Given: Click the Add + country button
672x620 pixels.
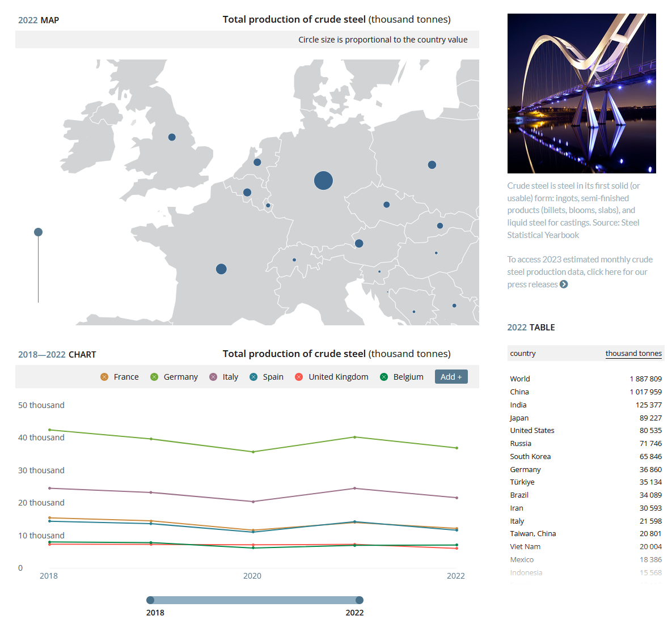Looking at the screenshot, I should (x=451, y=377).
